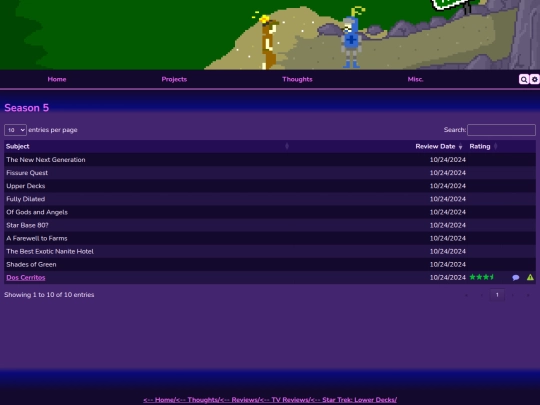Sort table by Subject column arrows

click(x=287, y=146)
